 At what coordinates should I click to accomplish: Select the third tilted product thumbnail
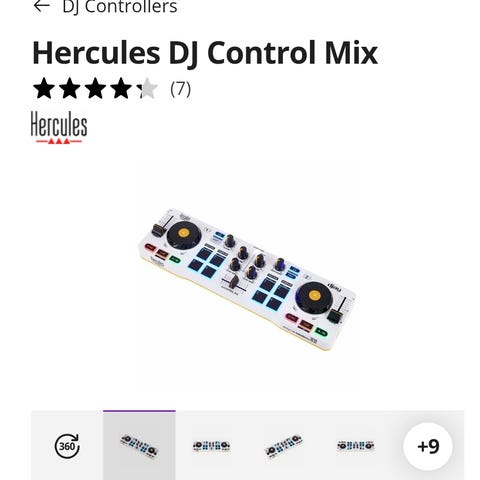[x=284, y=446]
